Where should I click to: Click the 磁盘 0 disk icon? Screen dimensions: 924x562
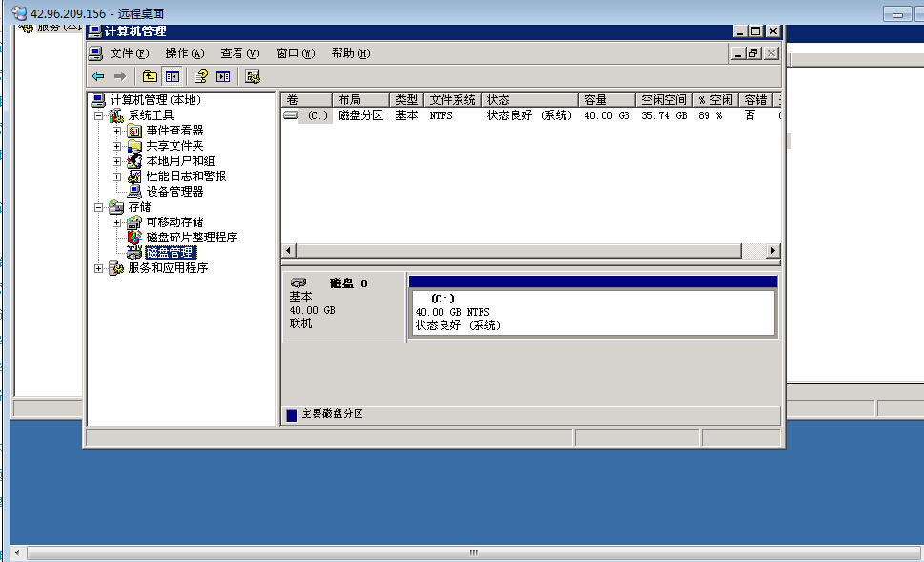click(x=299, y=283)
